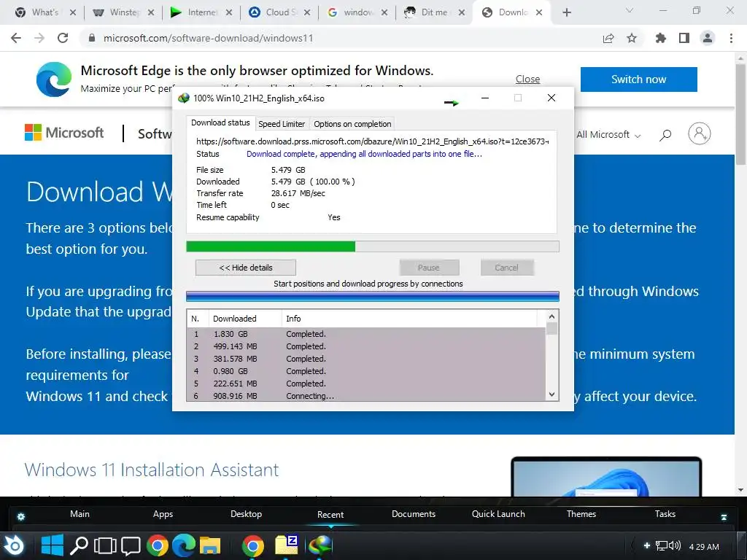Click connections list scroll up arrow
Screen dimensions: 747x560
(551, 316)
